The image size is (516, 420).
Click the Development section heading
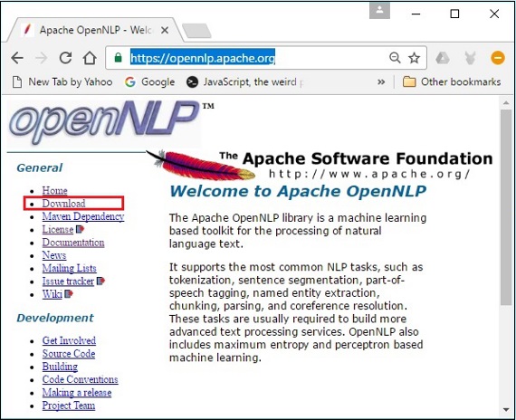pyautogui.click(x=55, y=318)
